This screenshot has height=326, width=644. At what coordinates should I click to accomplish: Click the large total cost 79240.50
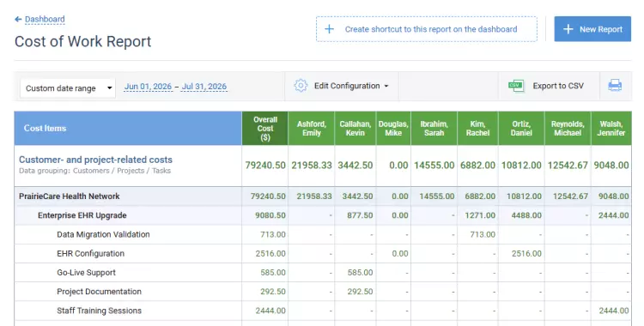[x=265, y=166]
